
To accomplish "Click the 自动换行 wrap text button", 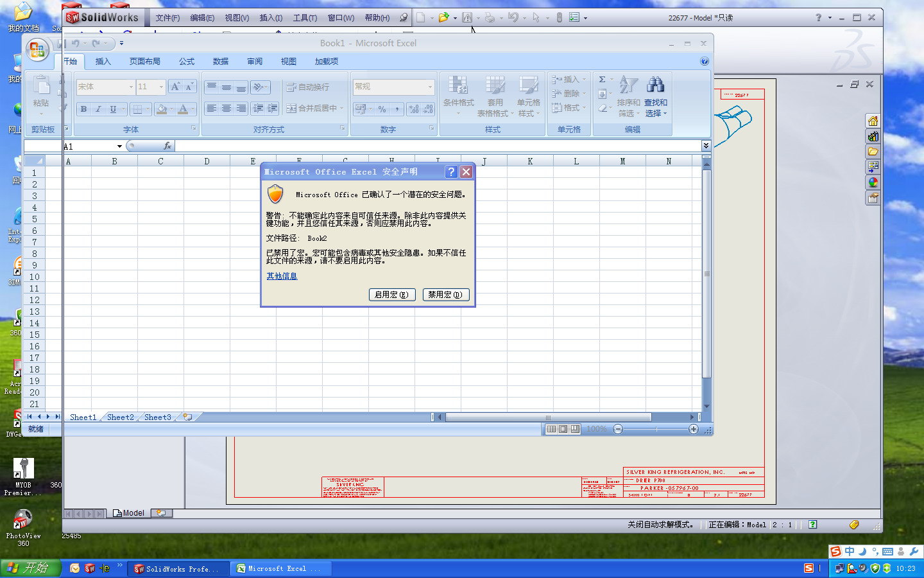I will [x=307, y=87].
